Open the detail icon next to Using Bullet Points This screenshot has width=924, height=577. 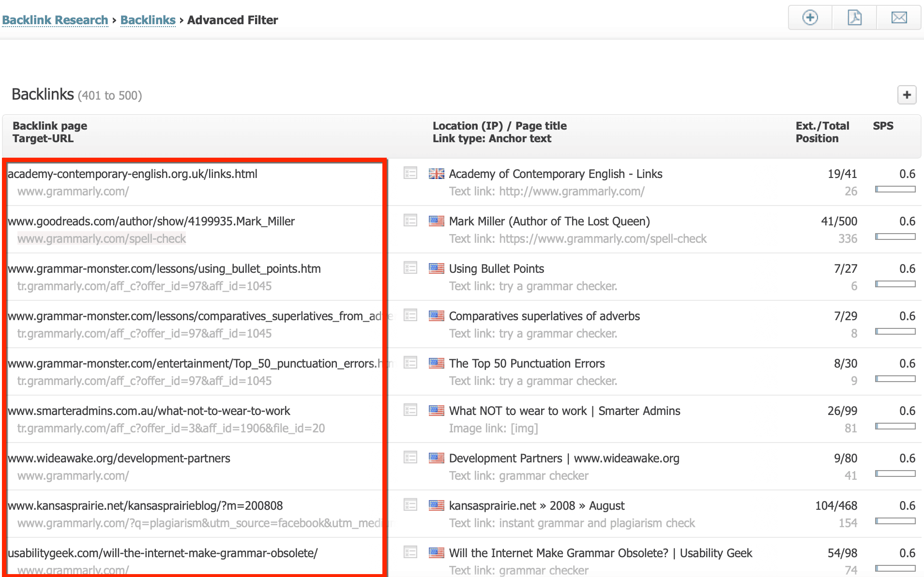tap(410, 268)
